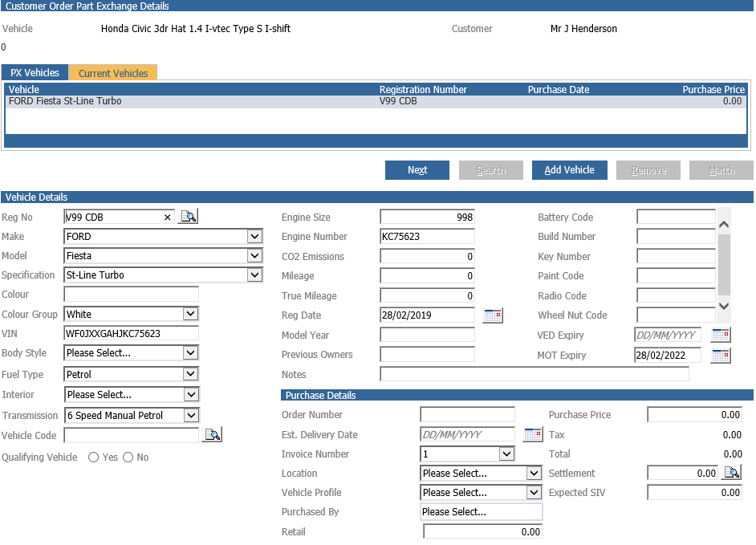Click the Order Number field
Image resolution: width=756 pixels, height=545 pixels.
(467, 415)
